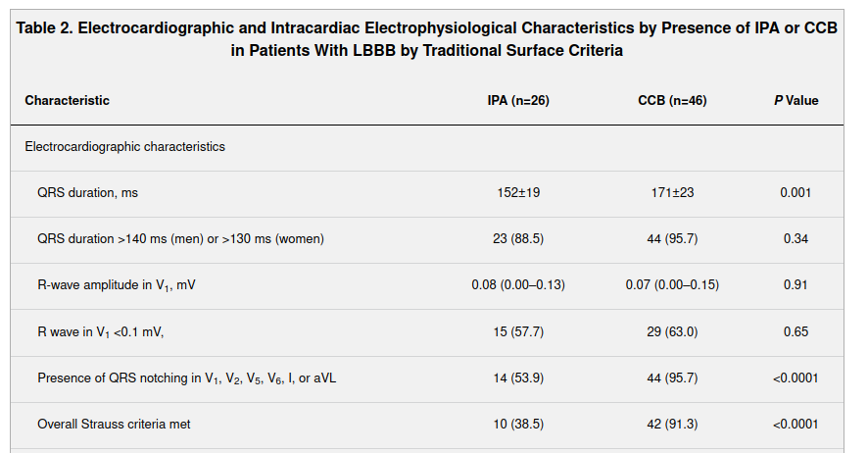
Task: Click the P Value column header
Action: coord(796,101)
